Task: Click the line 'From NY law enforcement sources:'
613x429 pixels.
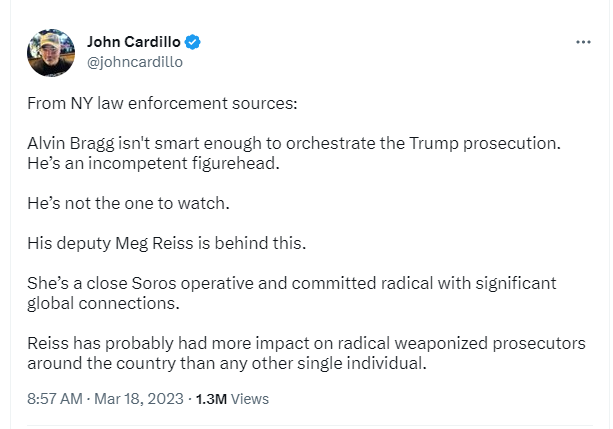Action: tap(162, 104)
